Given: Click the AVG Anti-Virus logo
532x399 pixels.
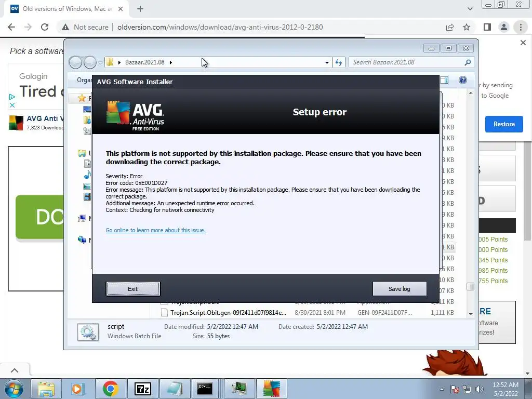Looking at the screenshot, I should point(136,115).
